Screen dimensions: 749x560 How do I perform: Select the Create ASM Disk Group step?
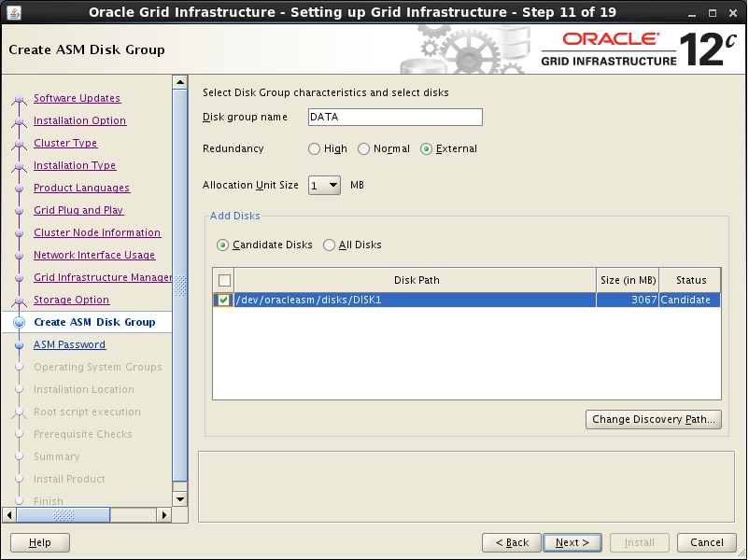94,322
